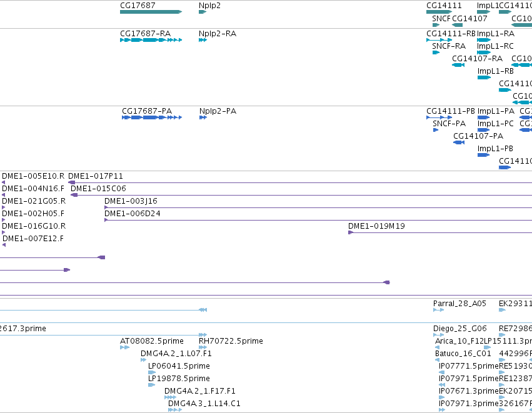Select the DMG4A2_1.F17.F1 EST label
This screenshot has width=532, height=413.
pos(200,392)
